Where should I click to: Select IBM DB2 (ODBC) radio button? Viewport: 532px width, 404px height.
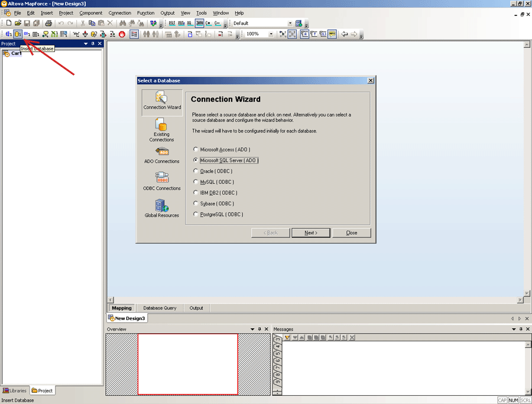(x=196, y=192)
